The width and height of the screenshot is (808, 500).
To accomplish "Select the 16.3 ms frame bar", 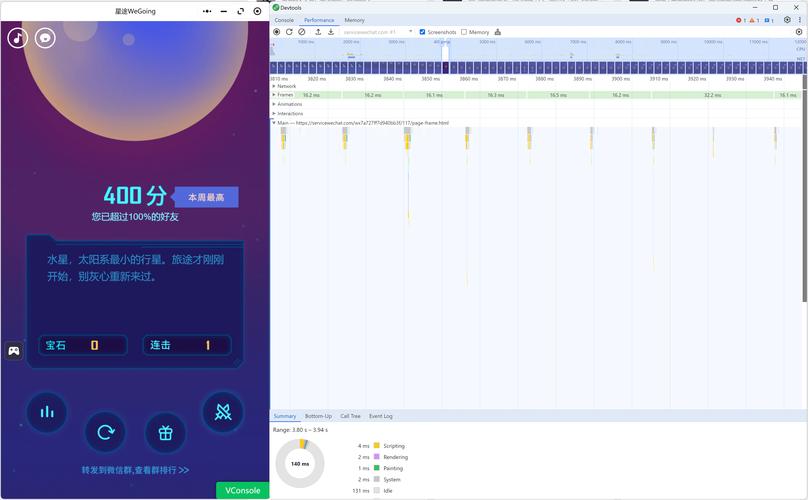I will pos(496,95).
